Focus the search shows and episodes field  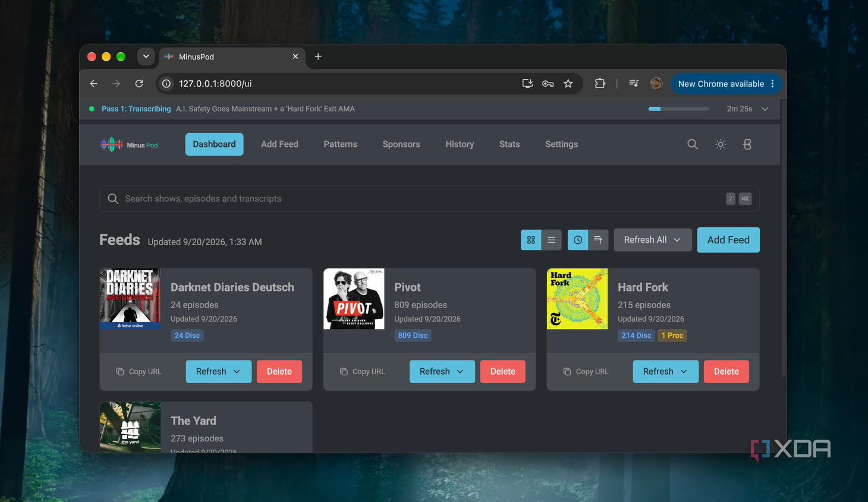tap(429, 199)
